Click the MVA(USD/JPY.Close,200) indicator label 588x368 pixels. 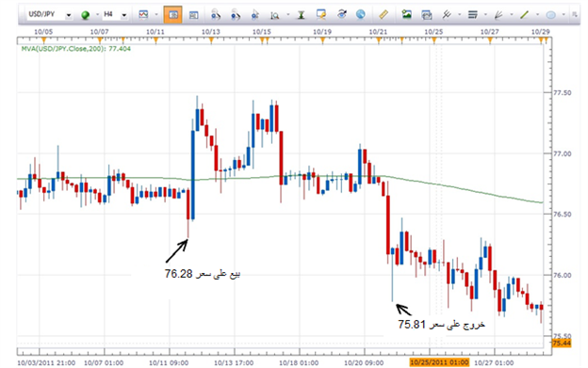76,49
